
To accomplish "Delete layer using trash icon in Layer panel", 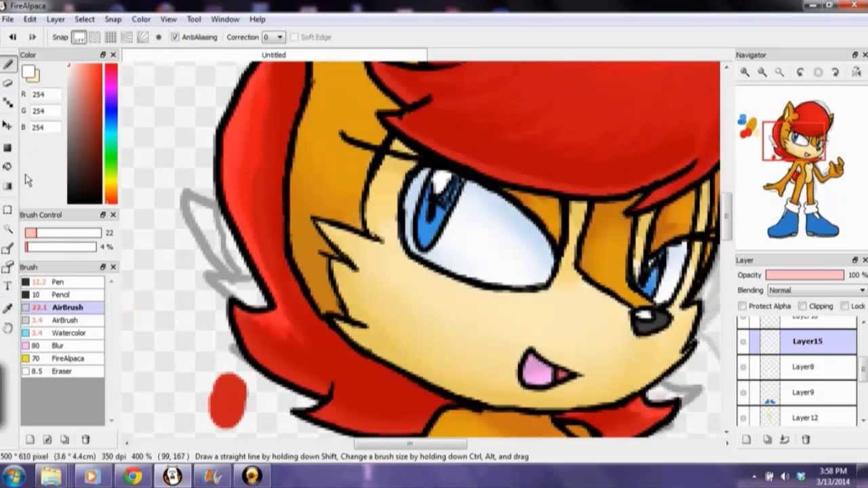I will tap(806, 439).
